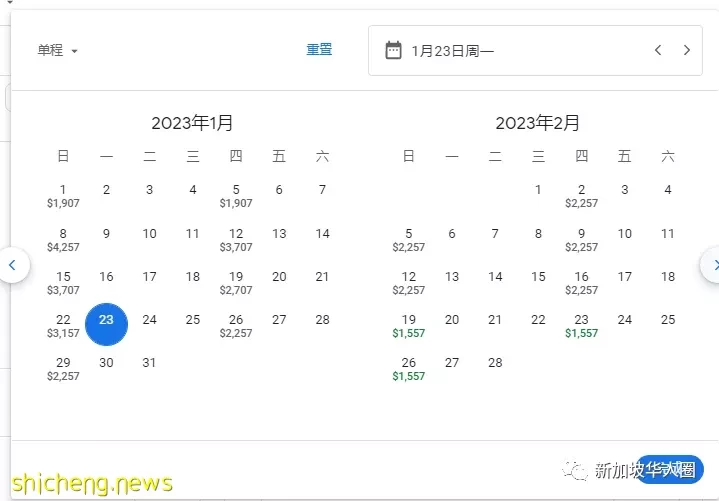719x501 pixels.
Task: Go to previous day using date field arrow
Action: point(658,50)
